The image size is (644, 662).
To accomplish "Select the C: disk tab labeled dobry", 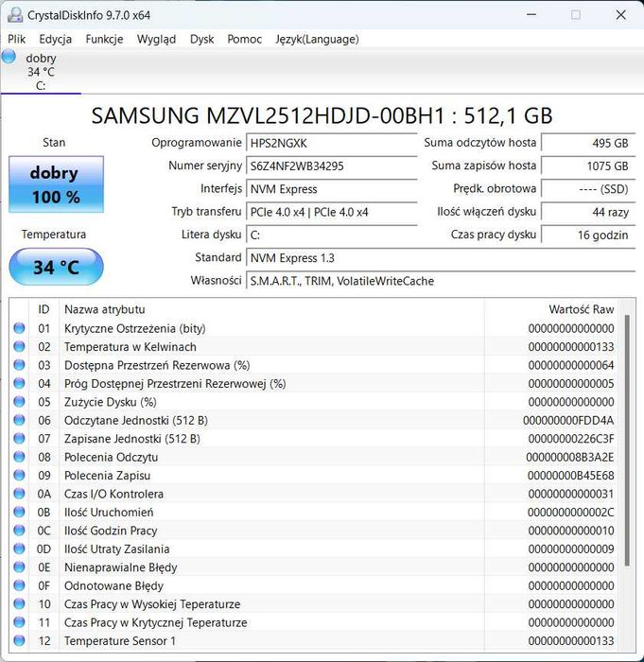I will click(41, 72).
